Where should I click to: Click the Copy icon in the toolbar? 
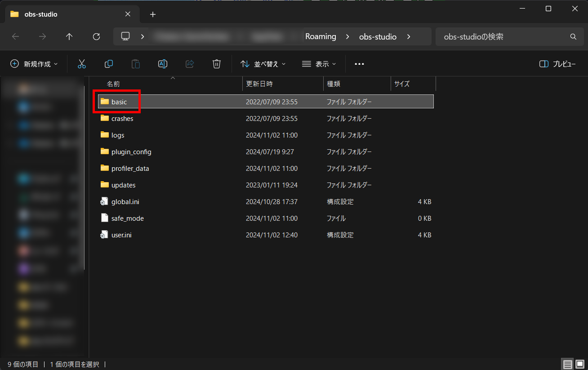108,64
